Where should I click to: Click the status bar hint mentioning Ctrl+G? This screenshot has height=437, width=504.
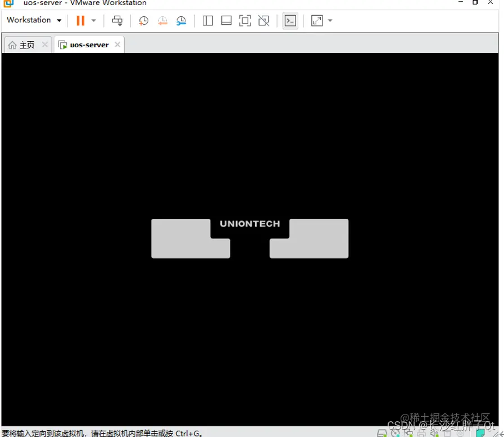coord(102,433)
